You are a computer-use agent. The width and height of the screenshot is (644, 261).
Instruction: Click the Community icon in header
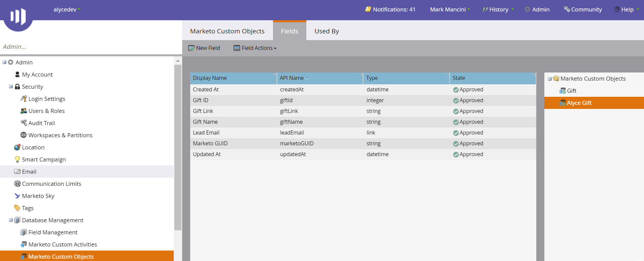point(567,9)
